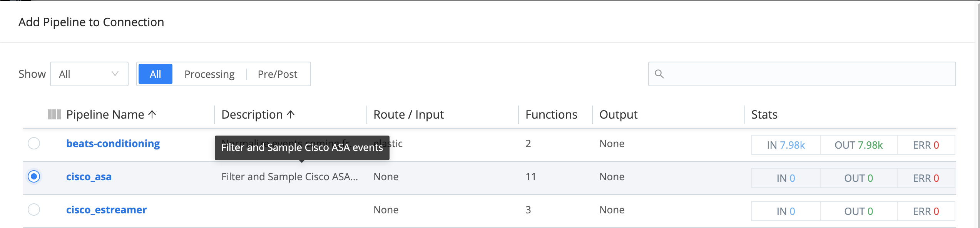
Task: Select the All filter tab
Action: tap(155, 74)
